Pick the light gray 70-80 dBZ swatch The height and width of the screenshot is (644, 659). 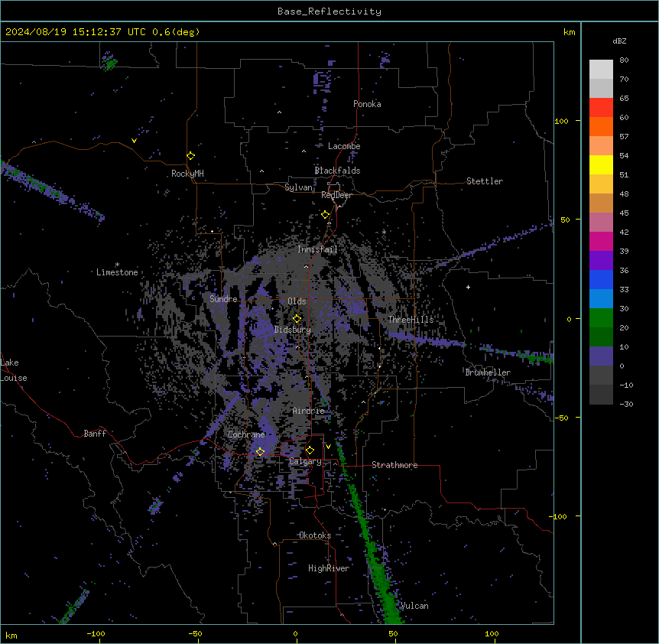click(601, 70)
